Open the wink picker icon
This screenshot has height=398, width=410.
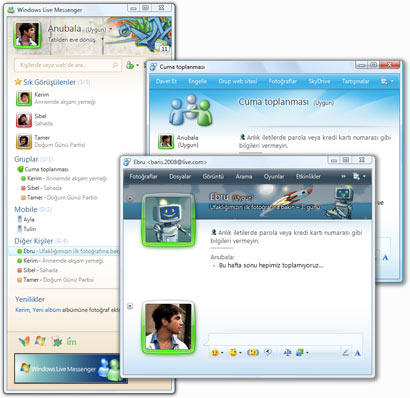pos(233,352)
